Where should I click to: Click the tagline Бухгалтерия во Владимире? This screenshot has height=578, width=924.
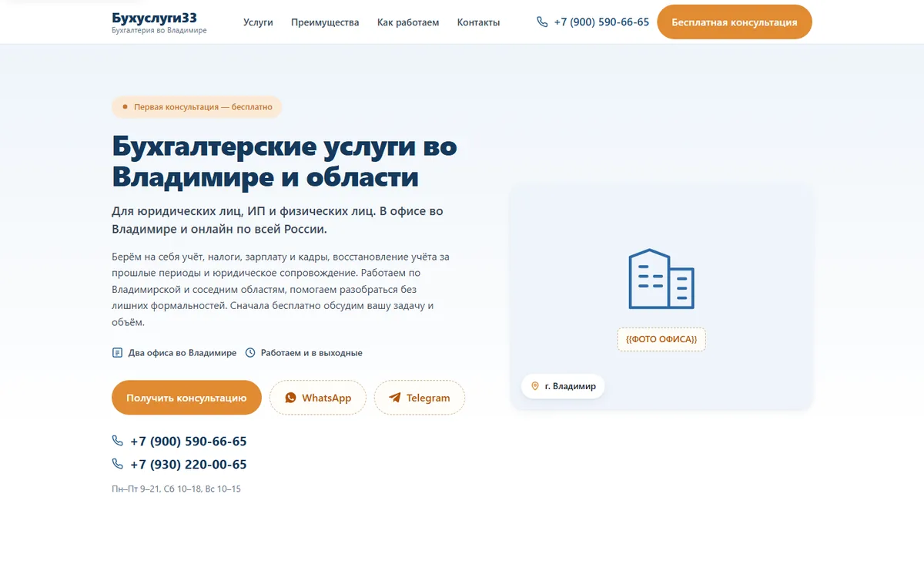click(x=159, y=30)
